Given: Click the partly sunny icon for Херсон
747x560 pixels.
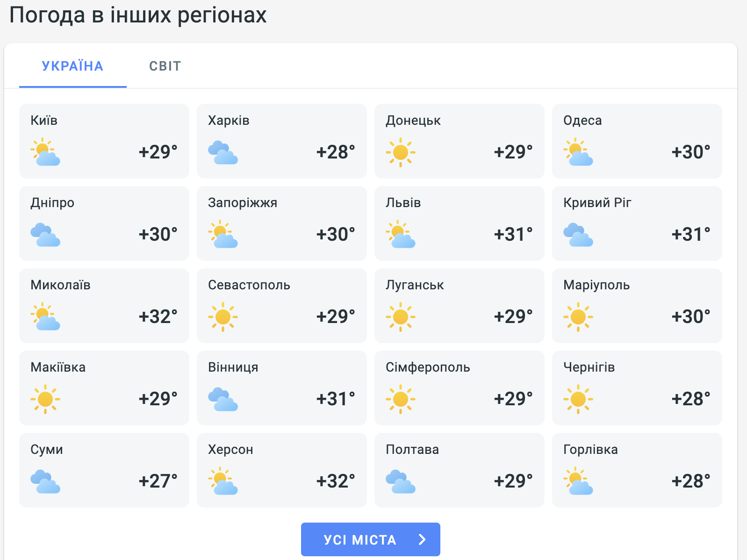Looking at the screenshot, I should pos(223,481).
